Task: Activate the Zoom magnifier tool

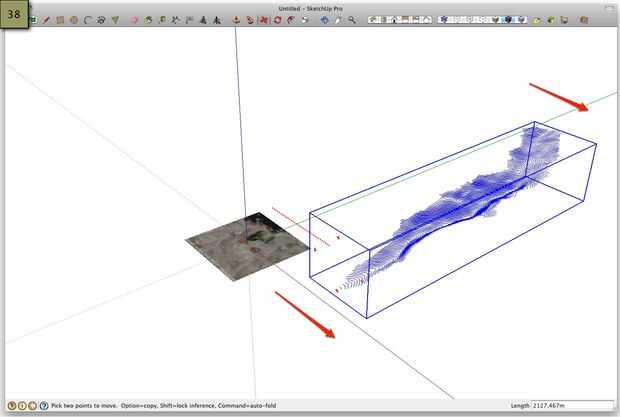Action: (352, 20)
